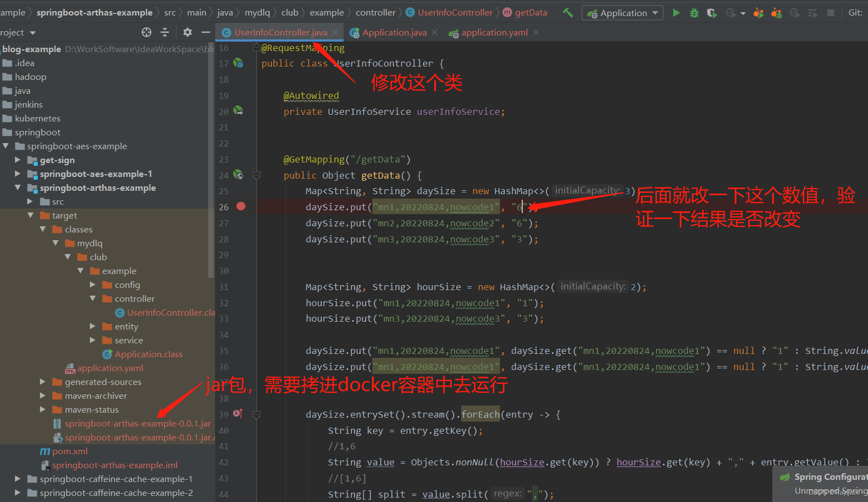
Task: Click the controller breadcrumb
Action: click(x=376, y=12)
